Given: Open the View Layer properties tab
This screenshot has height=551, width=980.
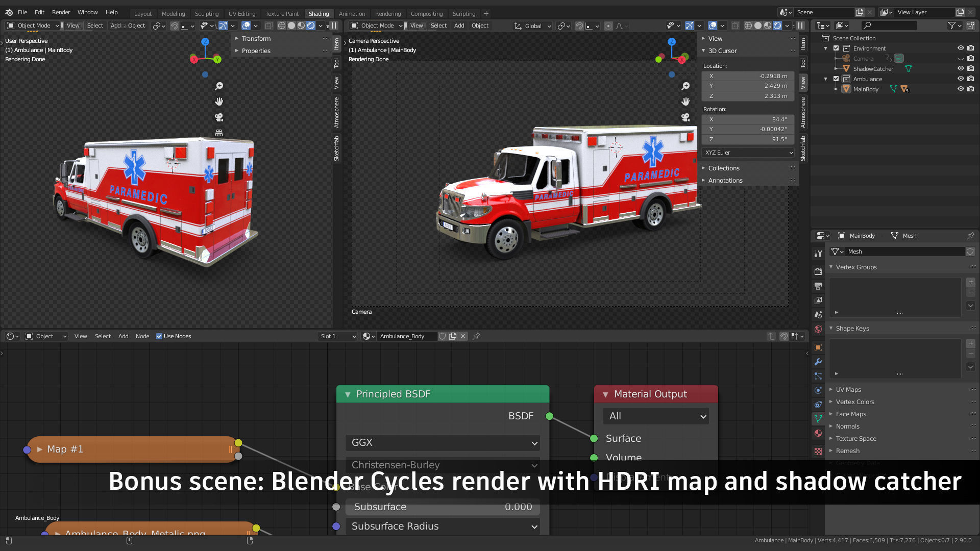Looking at the screenshot, I should (x=818, y=300).
